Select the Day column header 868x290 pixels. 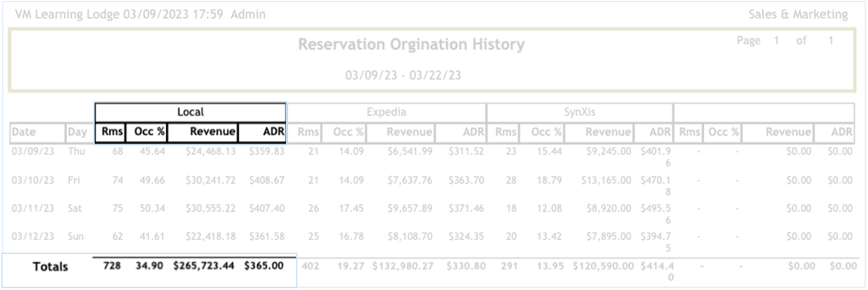(77, 132)
